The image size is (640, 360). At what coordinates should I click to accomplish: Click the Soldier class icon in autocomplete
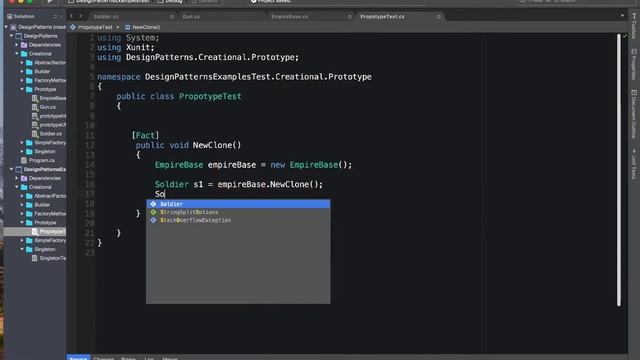point(153,204)
